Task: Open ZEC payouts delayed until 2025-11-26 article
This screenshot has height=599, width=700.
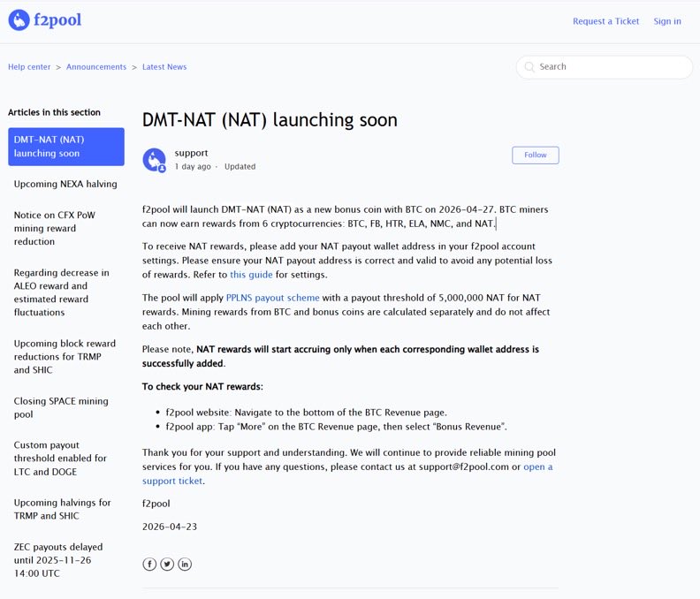Action: (x=58, y=560)
